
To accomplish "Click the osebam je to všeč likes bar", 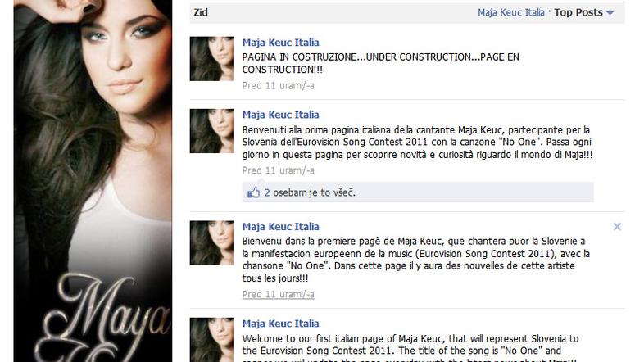I will 418,192.
